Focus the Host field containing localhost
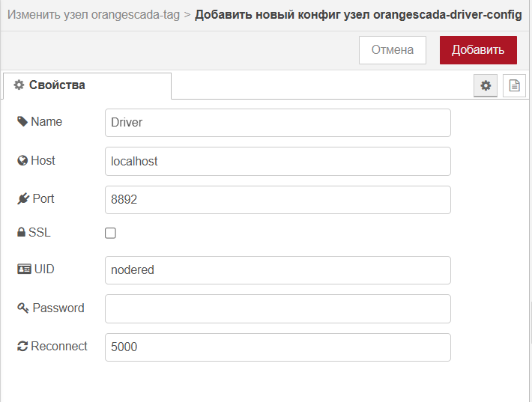 pyautogui.click(x=278, y=162)
